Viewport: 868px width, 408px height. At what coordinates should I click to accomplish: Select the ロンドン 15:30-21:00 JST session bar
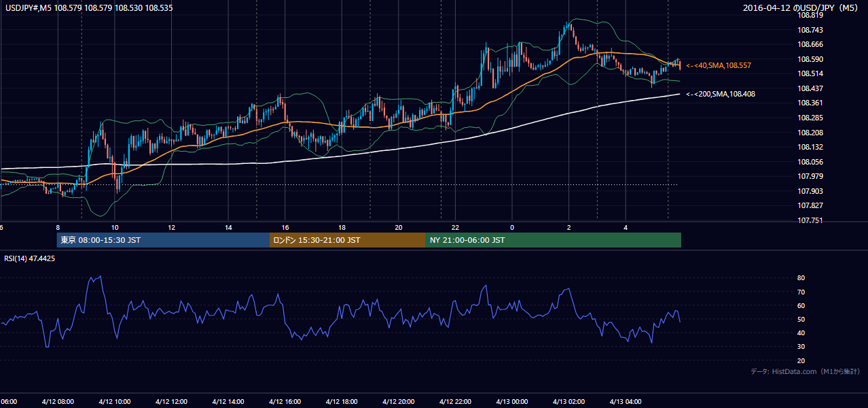coord(348,240)
